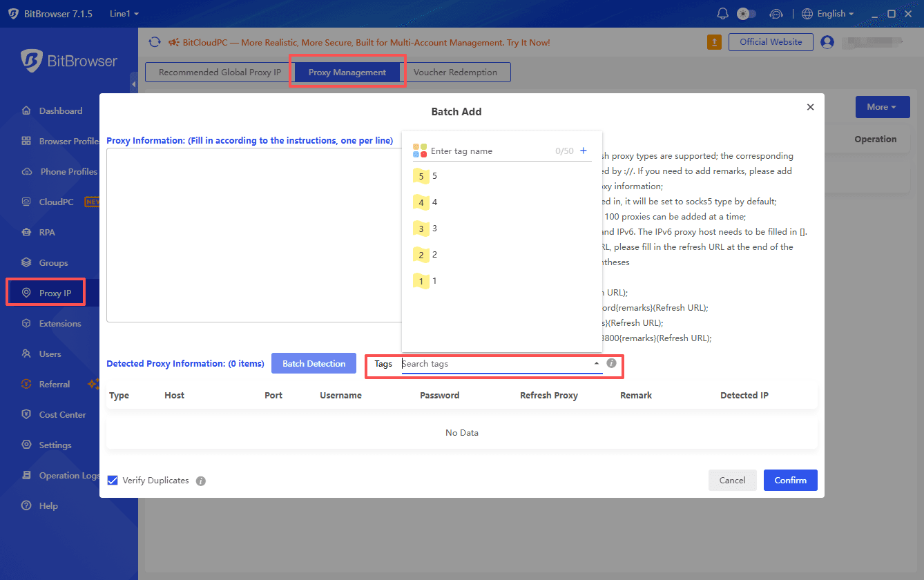
Task: Toggle the light/dark theme switch
Action: point(747,14)
